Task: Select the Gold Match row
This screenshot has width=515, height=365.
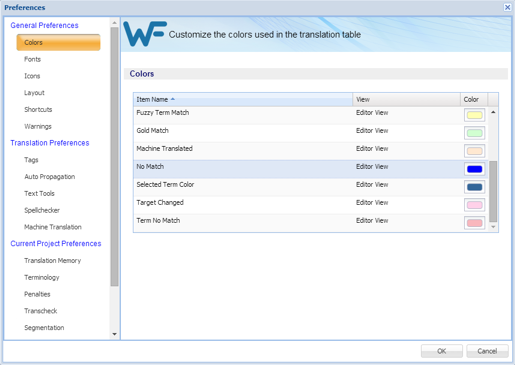Action: click(x=311, y=133)
